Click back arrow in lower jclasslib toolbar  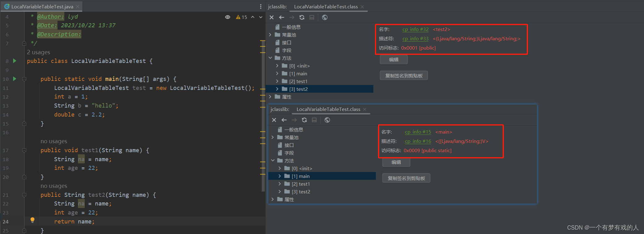pyautogui.click(x=284, y=120)
